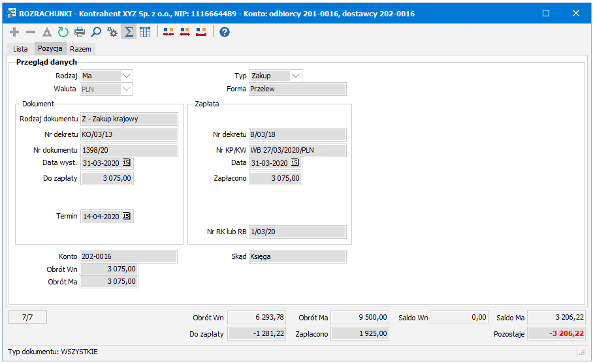
Task: Click the plus add-record toolbar icon
Action: [x=14, y=32]
